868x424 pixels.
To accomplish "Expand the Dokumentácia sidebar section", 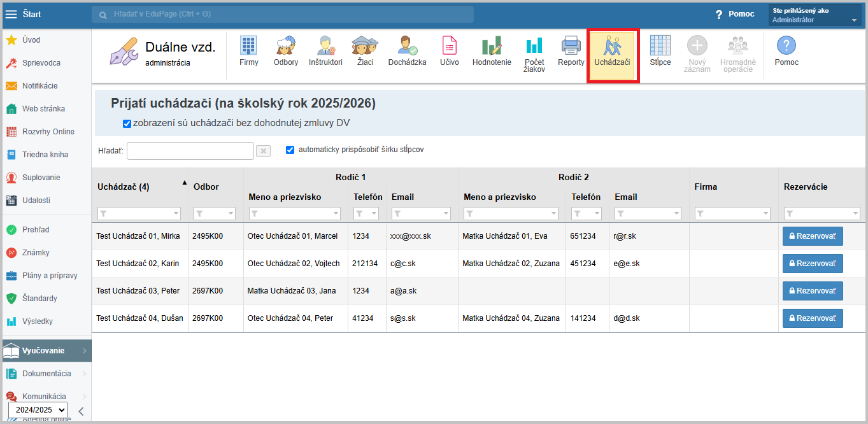I will coord(46,374).
